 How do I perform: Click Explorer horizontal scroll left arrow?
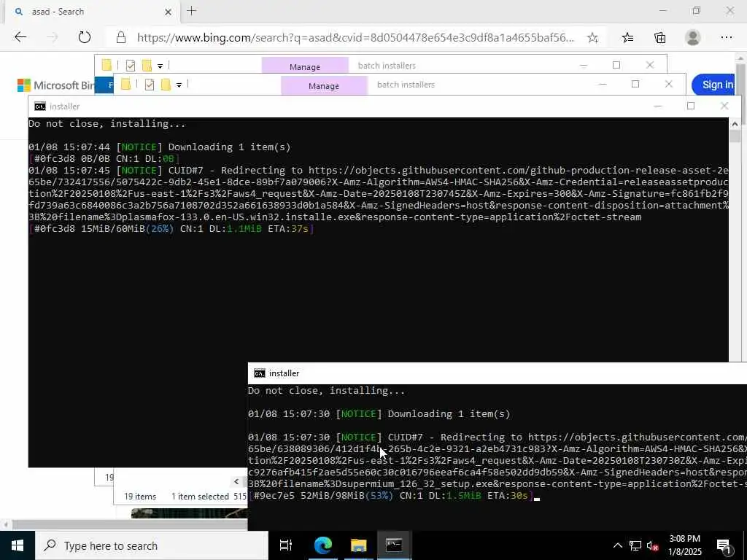[x=236, y=481]
